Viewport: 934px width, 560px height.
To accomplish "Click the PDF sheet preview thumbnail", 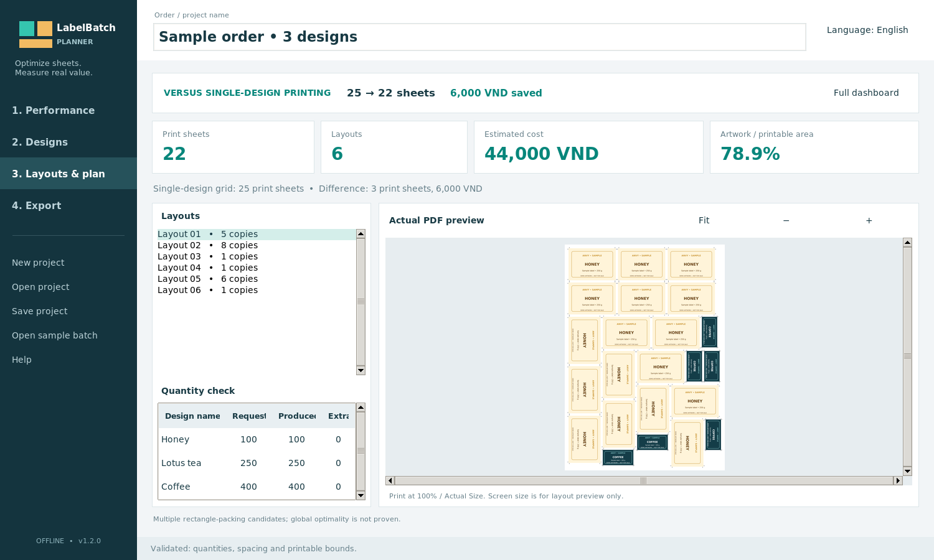I will (x=644, y=357).
